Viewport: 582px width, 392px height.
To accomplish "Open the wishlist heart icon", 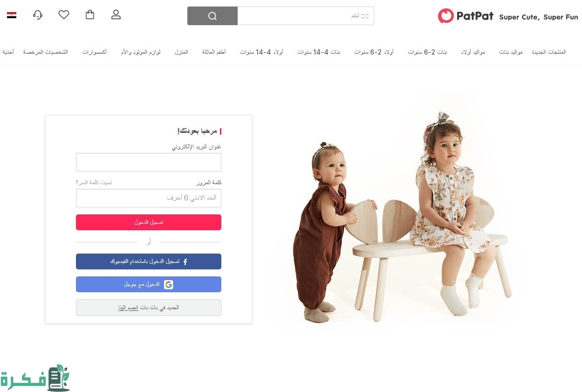I will coord(64,15).
